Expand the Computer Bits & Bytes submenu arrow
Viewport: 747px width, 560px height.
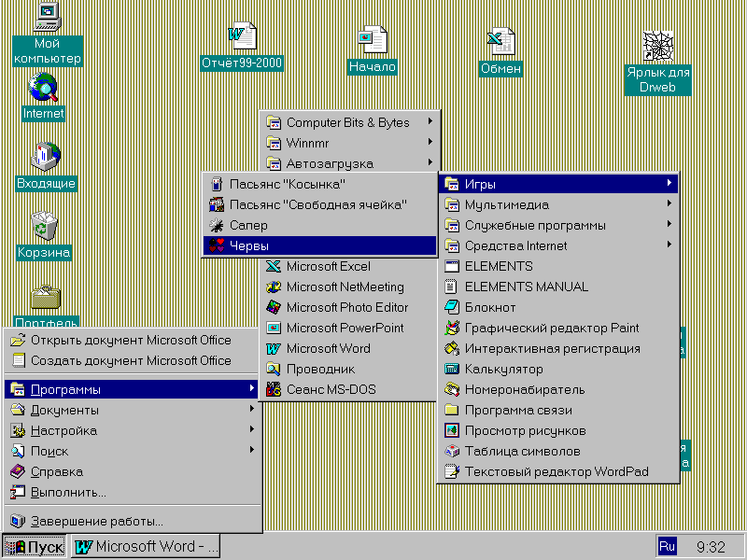[430, 121]
